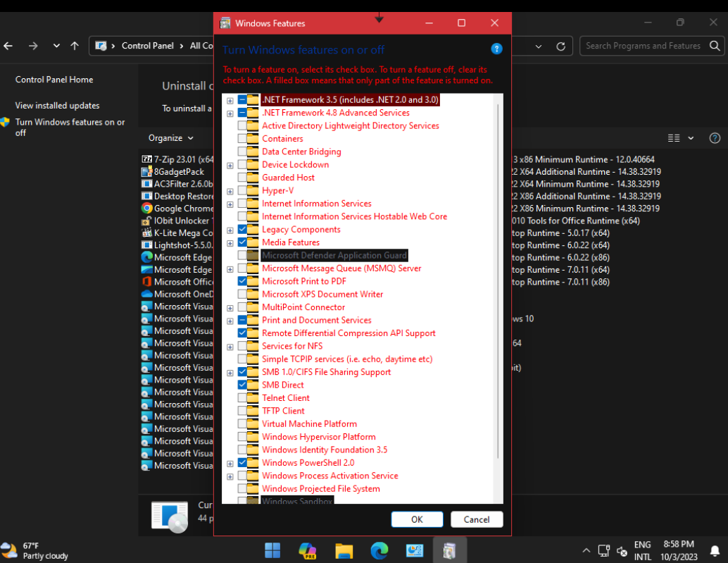Expand .NET Framework 4.8 Advanced Services node
Viewport: 728px width, 563px height.
[x=230, y=113]
